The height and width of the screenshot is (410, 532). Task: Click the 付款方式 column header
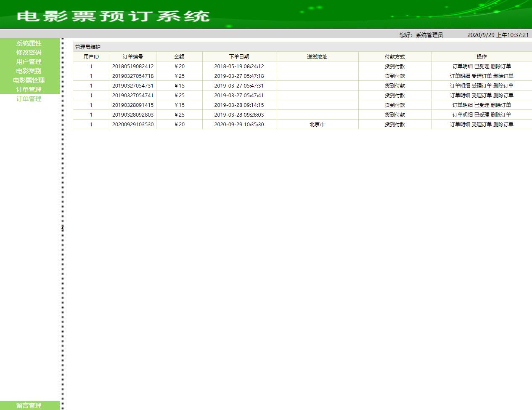(395, 57)
